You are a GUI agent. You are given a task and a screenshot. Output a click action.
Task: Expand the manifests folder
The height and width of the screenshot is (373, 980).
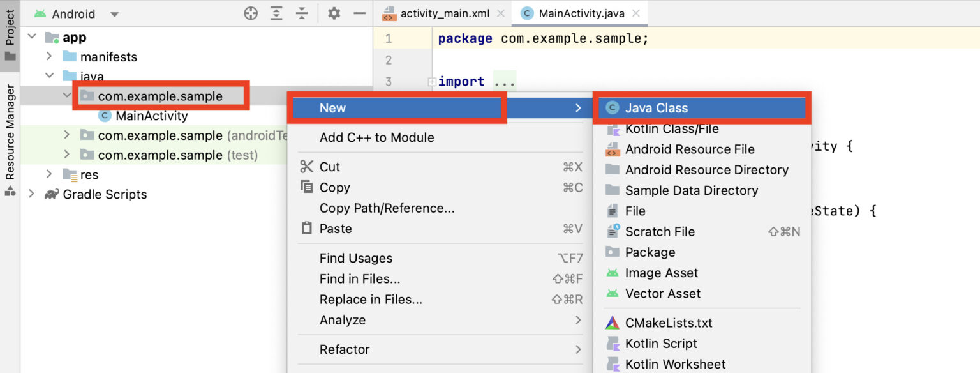click(x=49, y=57)
